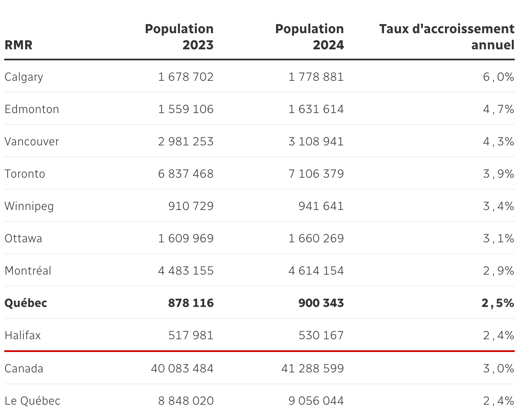Click the Winnipeg row name
The height and width of the screenshot is (420, 519).
pyautogui.click(x=29, y=206)
